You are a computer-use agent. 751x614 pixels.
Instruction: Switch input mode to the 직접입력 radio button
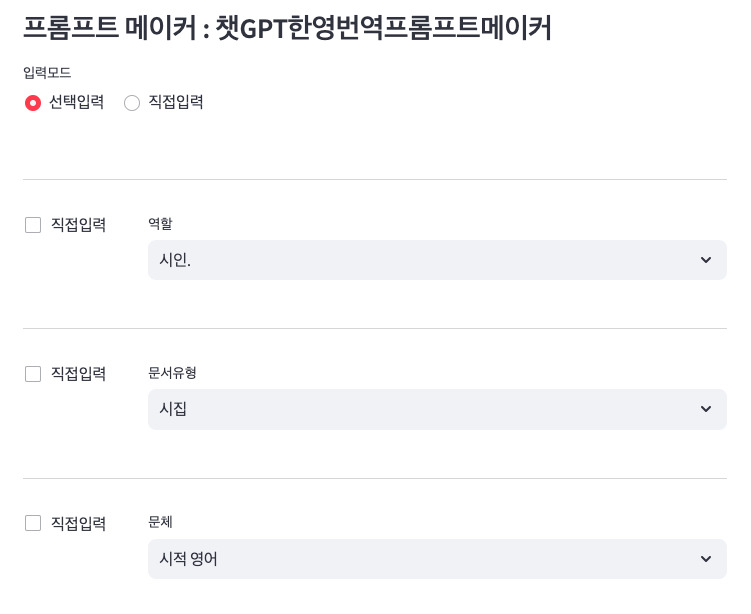coord(132,102)
